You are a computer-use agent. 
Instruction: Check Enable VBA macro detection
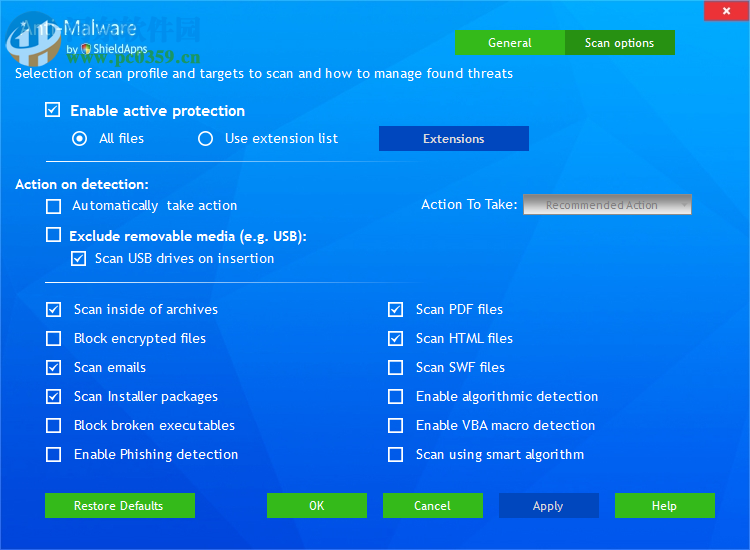(396, 426)
